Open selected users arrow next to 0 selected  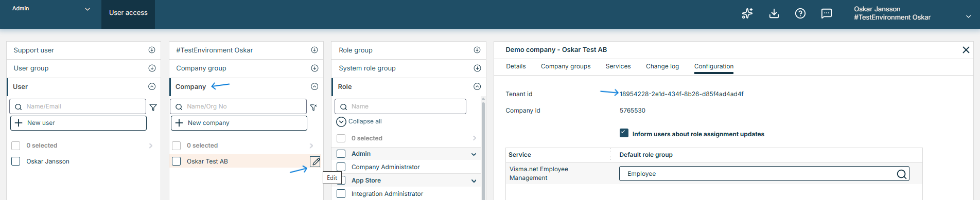151,146
